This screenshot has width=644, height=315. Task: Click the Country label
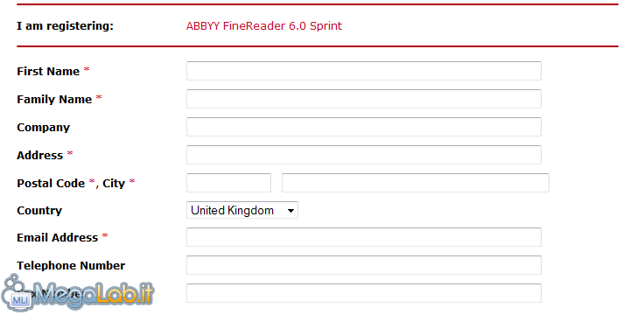pos(39,211)
